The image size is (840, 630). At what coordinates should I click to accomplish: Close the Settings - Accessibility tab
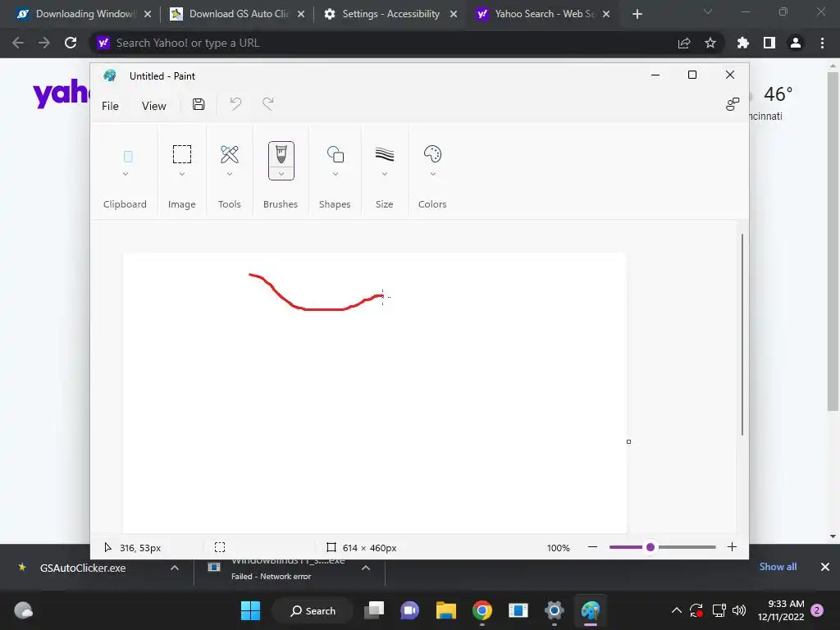454,14
